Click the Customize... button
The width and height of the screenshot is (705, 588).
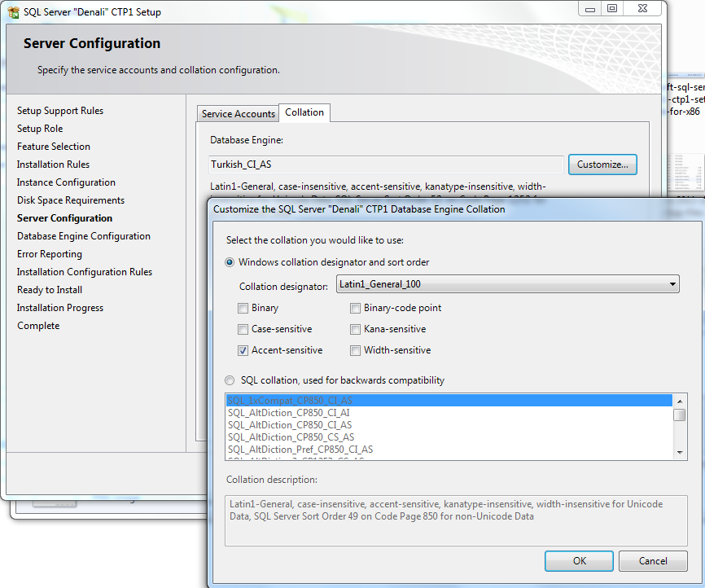coord(602,165)
